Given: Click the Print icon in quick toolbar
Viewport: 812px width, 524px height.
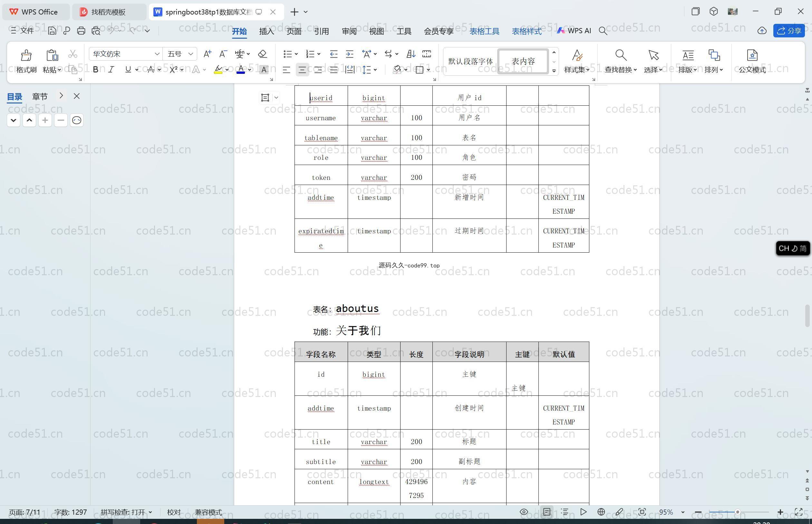Looking at the screenshot, I should (81, 31).
